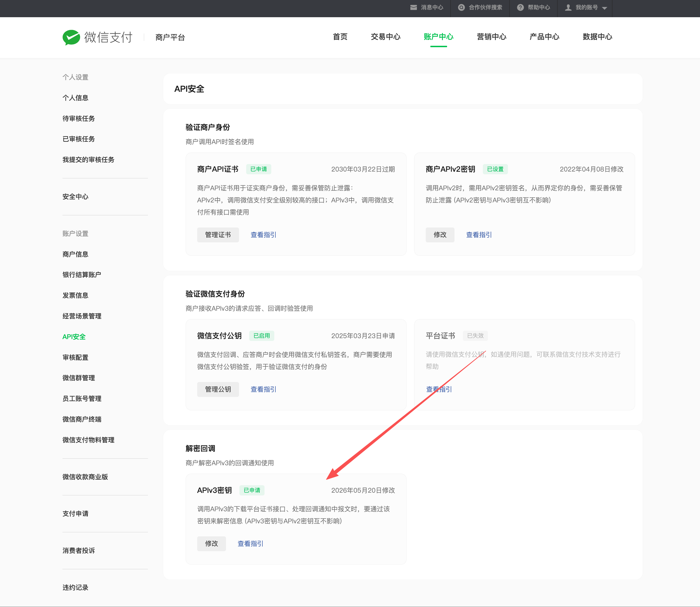Open help center question mark icon
The height and width of the screenshot is (607, 700).
pyautogui.click(x=520, y=7)
